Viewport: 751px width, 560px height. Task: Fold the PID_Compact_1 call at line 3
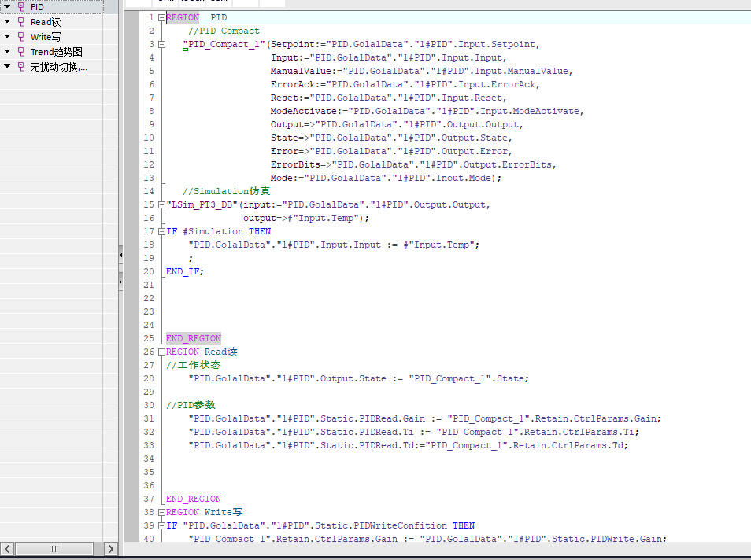162,45
